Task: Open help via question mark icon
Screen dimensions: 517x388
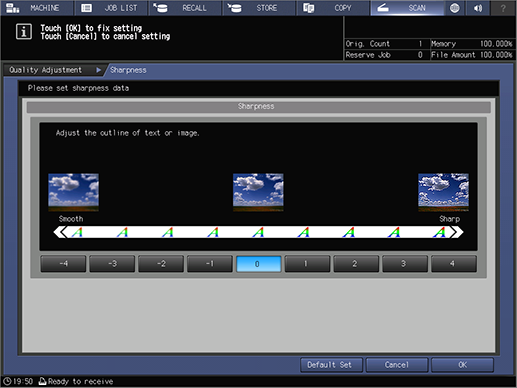Action: point(503,8)
